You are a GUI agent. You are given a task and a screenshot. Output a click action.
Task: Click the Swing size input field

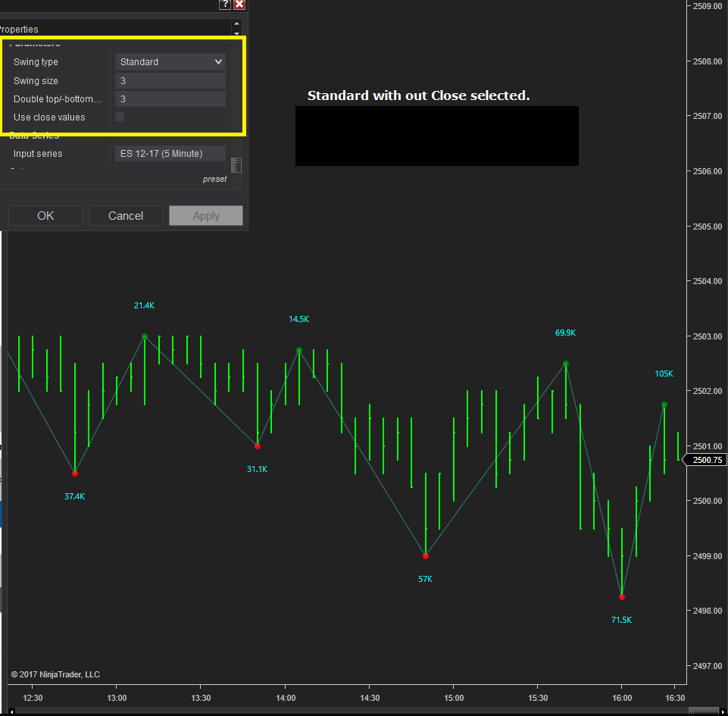coord(170,81)
